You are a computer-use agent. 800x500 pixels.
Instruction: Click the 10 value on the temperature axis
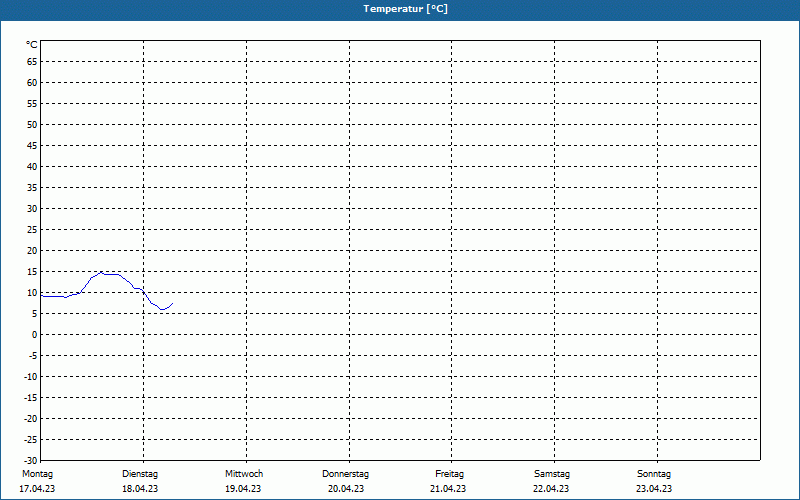click(x=32, y=293)
